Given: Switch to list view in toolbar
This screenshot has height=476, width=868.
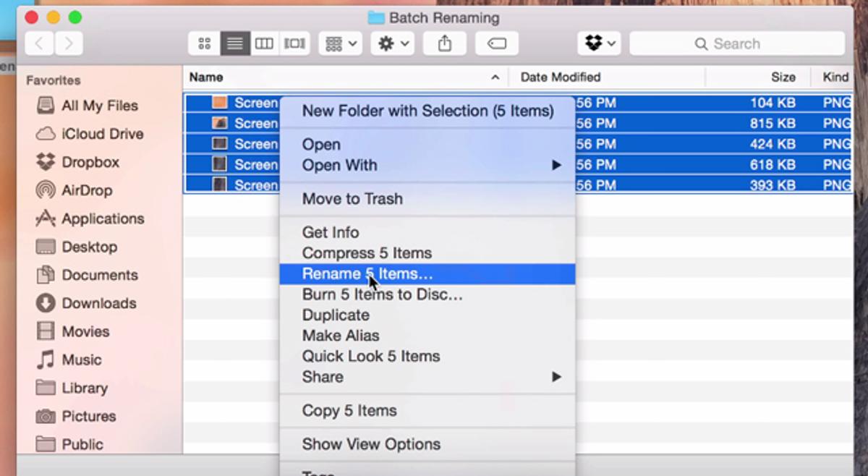Looking at the screenshot, I should pyautogui.click(x=234, y=43).
